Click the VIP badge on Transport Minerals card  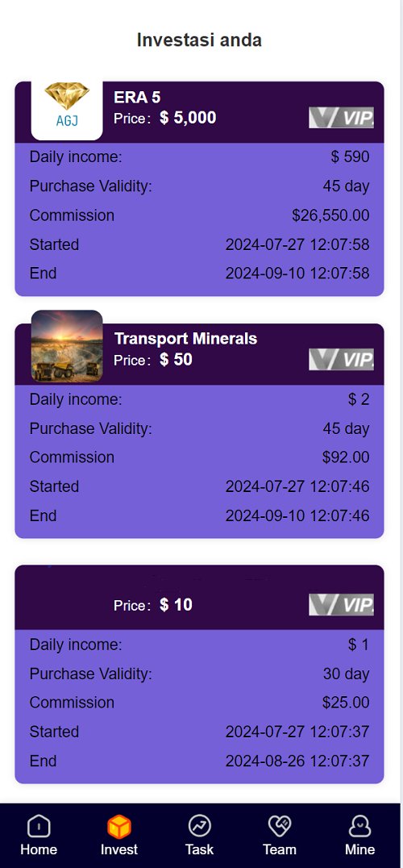[341, 359]
